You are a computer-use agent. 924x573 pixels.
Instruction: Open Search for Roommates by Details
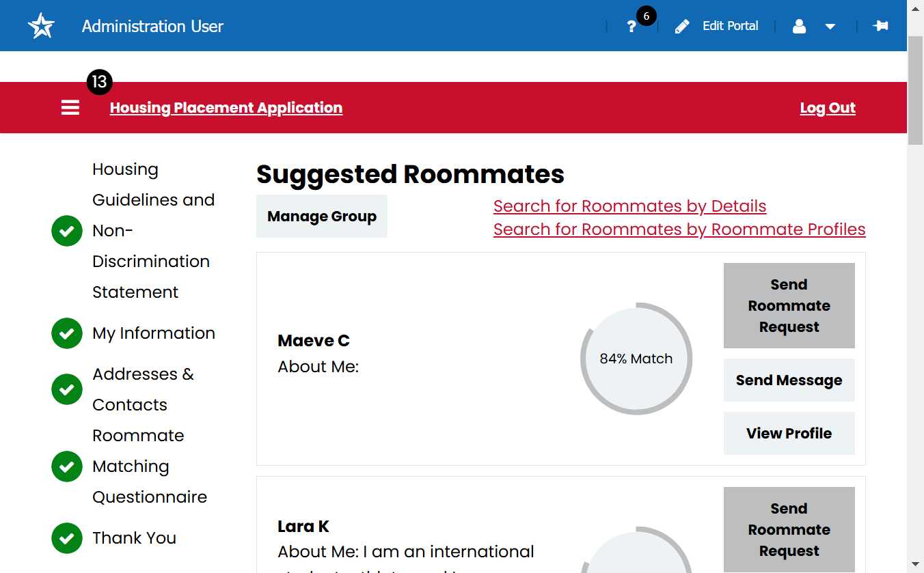click(630, 206)
